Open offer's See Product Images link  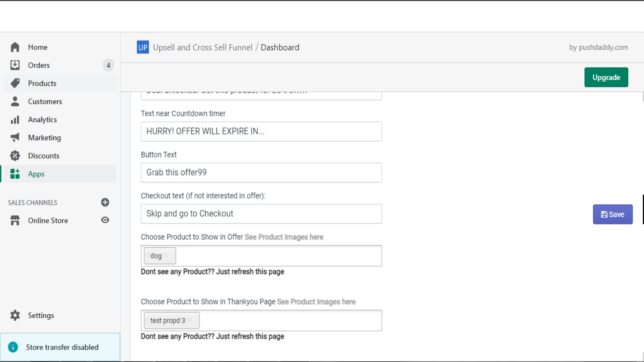click(284, 237)
